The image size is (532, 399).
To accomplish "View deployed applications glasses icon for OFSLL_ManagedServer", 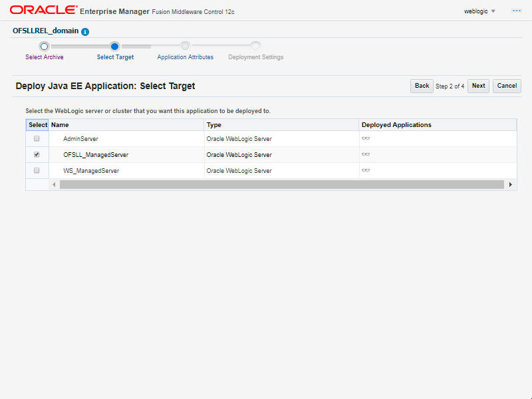I will tap(365, 154).
